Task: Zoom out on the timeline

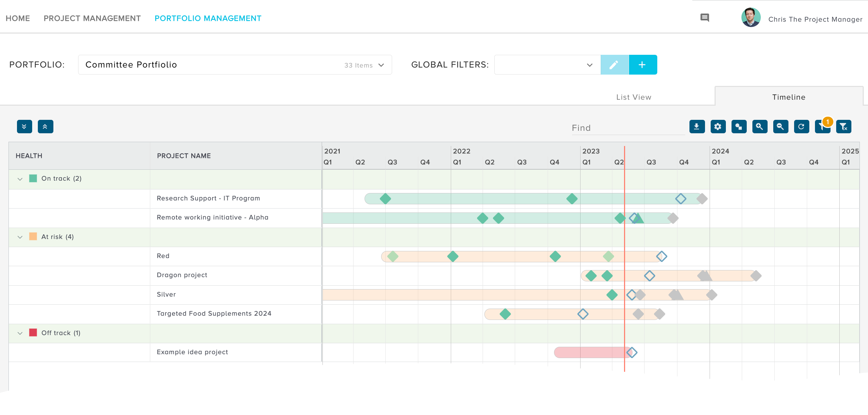Action: 780,127
